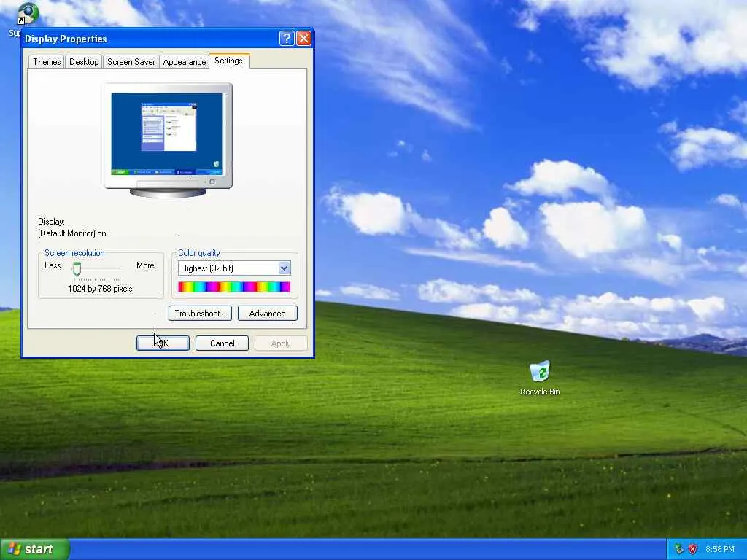Click the 'More' resolution label

(145, 265)
